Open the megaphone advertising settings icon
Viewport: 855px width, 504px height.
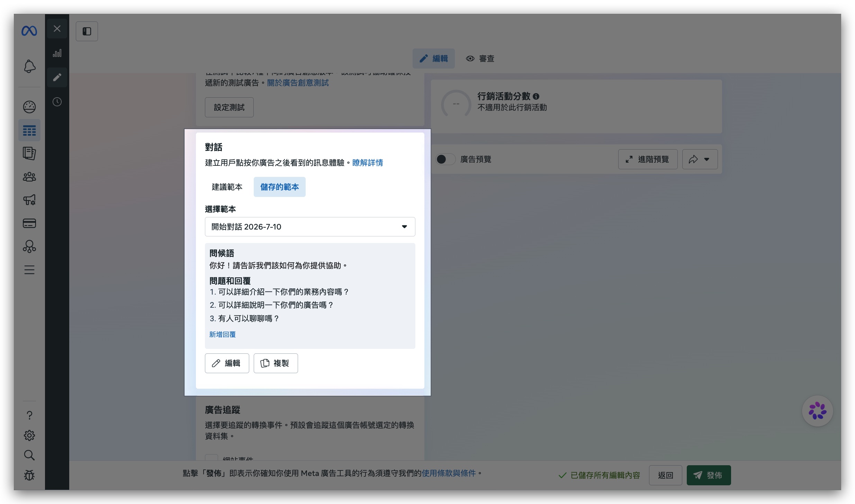[29, 200]
